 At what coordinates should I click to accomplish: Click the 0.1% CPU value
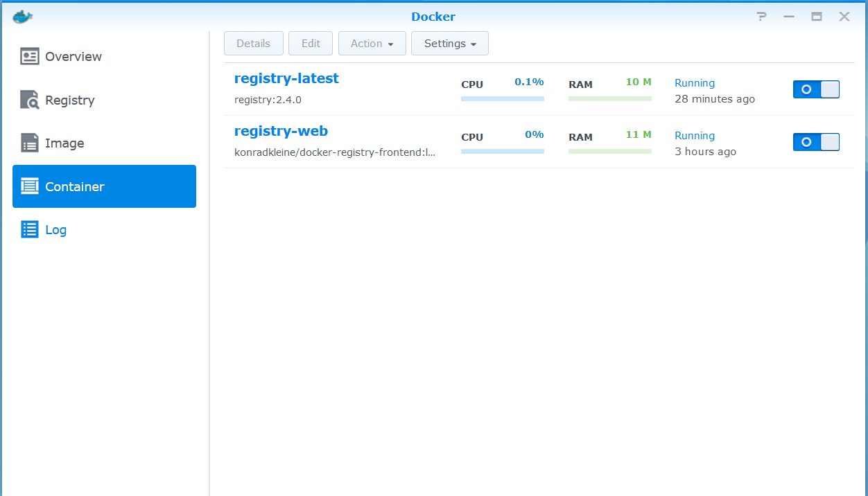(x=529, y=82)
